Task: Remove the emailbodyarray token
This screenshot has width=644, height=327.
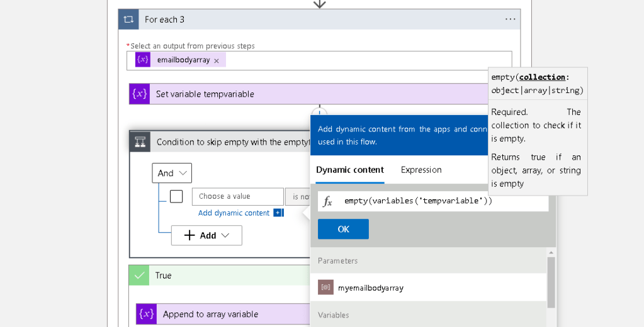Action: coord(217,61)
